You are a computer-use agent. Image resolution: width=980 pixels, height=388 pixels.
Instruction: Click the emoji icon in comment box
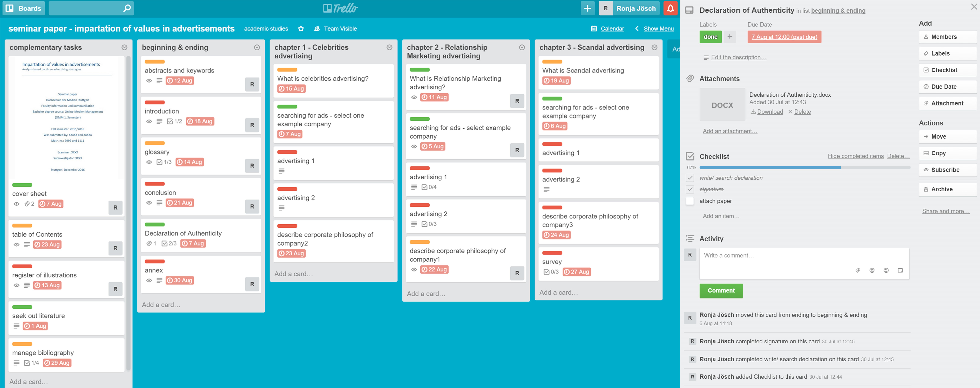point(886,270)
